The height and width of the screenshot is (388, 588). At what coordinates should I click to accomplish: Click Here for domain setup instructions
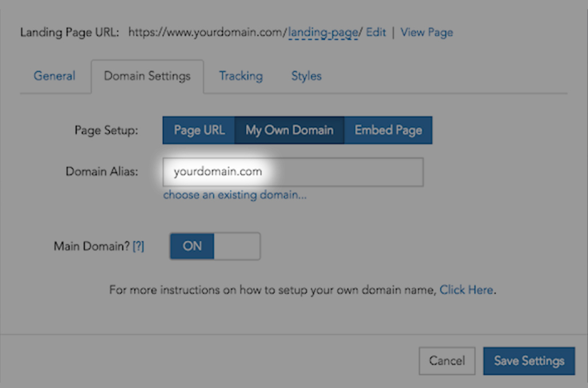(x=466, y=290)
